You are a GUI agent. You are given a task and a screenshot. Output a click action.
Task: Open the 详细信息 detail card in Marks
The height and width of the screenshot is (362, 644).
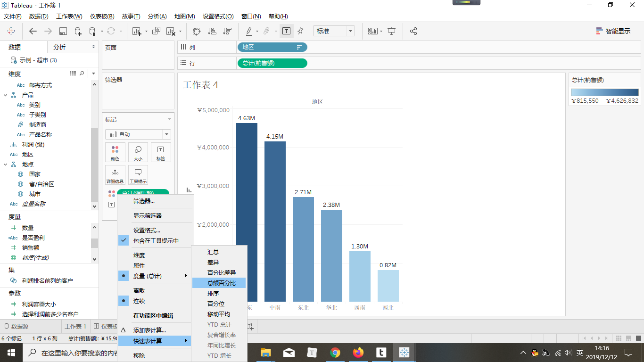[x=115, y=175]
